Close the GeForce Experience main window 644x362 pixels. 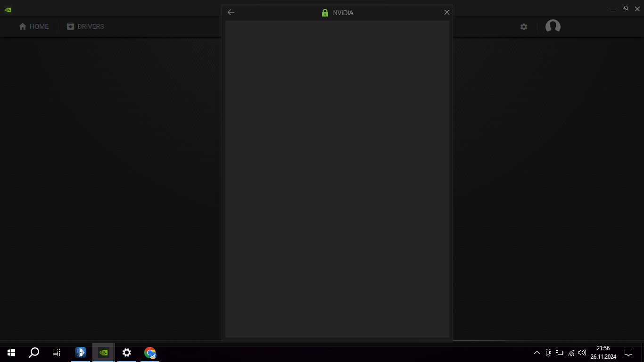click(x=637, y=9)
